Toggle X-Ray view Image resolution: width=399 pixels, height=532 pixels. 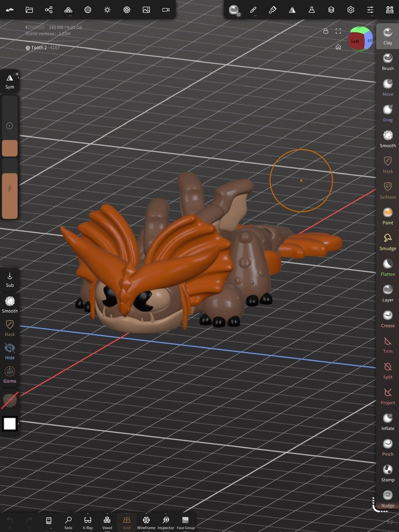click(x=87, y=523)
